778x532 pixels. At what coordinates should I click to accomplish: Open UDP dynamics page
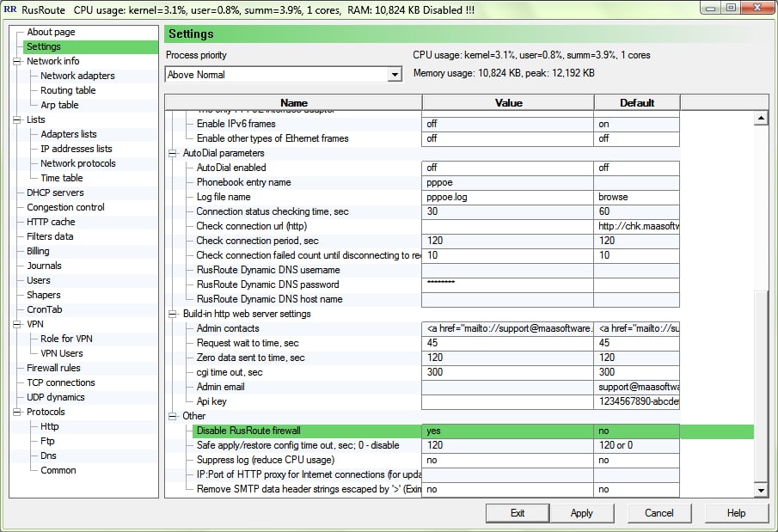[56, 397]
